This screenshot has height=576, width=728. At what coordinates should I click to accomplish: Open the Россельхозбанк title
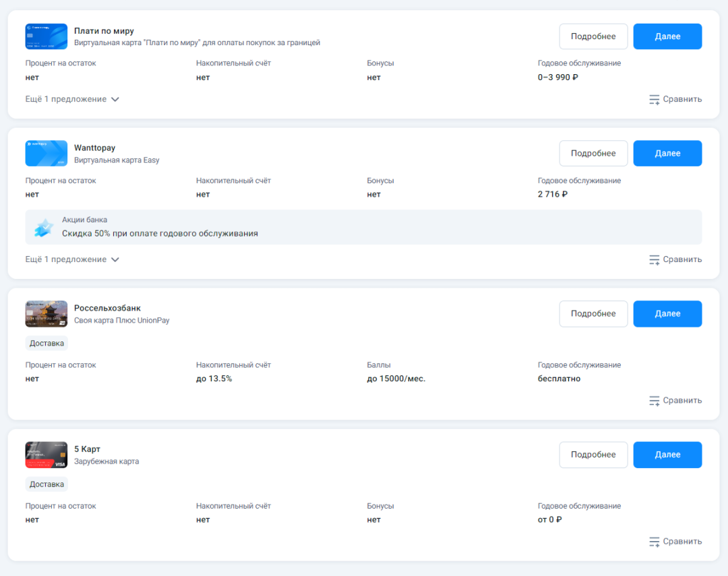(x=107, y=308)
